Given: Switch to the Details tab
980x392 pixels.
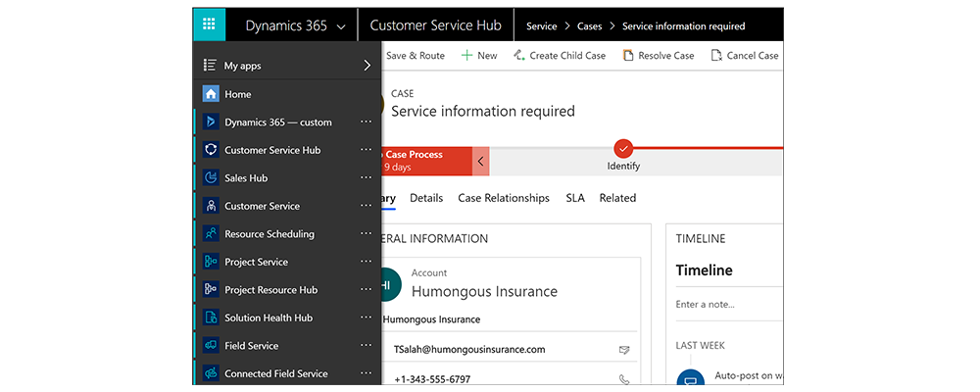Looking at the screenshot, I should (426, 198).
